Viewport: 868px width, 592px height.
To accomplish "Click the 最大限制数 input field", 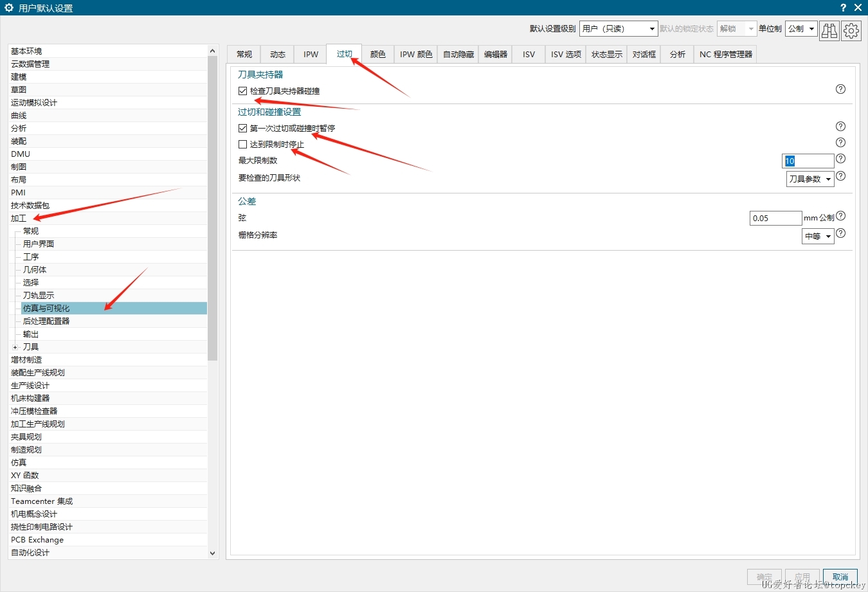I will pos(808,161).
